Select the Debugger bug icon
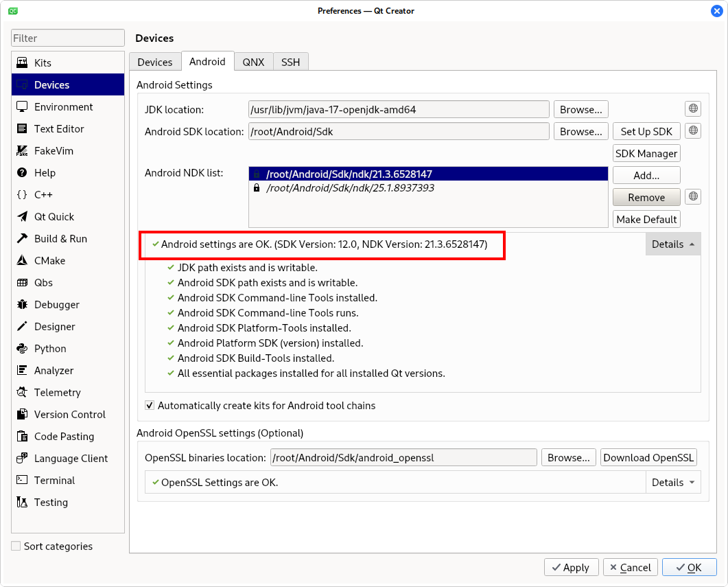 coord(22,305)
